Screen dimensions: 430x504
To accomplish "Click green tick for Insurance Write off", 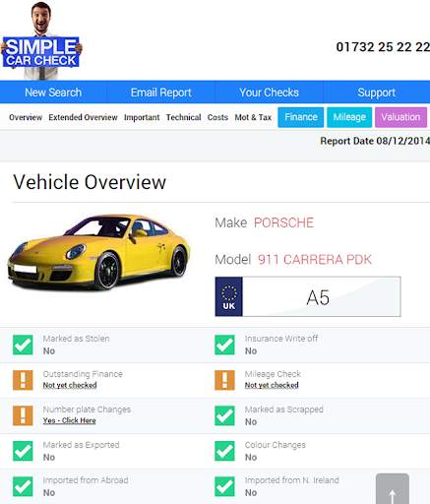I will 224,345.
